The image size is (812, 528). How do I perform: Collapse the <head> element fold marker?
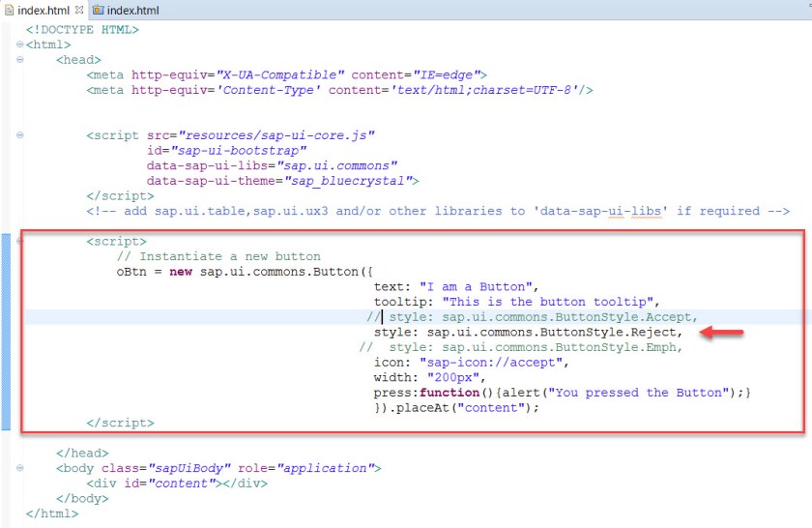[19, 60]
